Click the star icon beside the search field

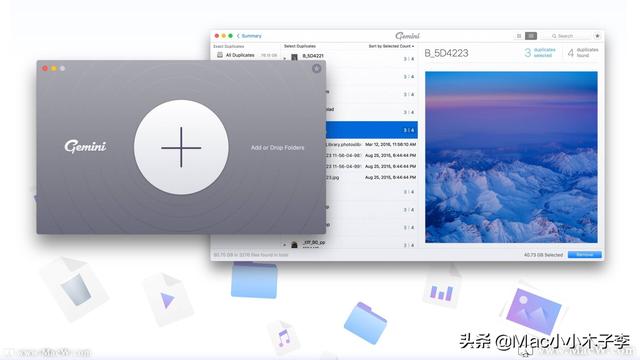click(597, 36)
